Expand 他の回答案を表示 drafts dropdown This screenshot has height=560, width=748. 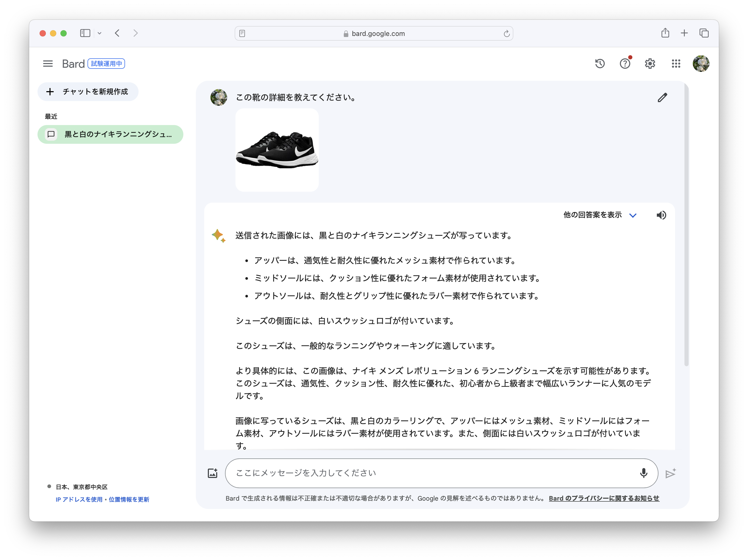[x=600, y=215]
